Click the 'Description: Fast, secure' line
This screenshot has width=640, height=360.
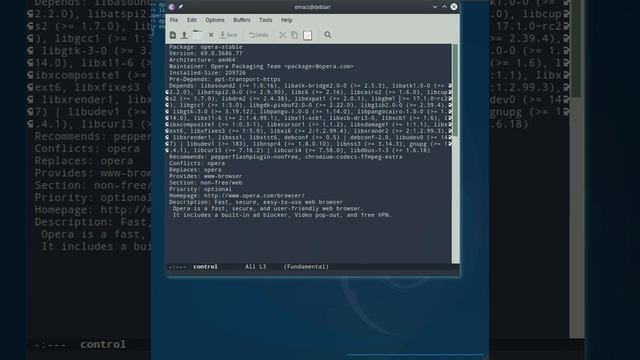(256, 202)
